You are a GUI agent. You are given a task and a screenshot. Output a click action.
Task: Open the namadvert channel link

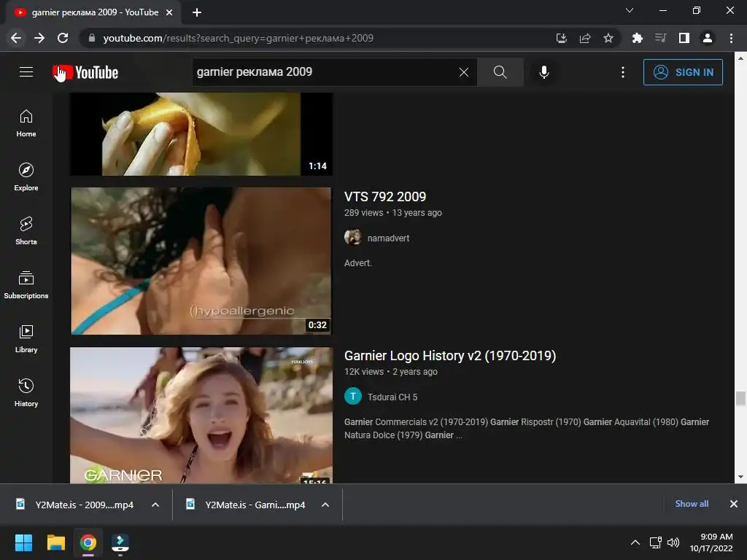[x=388, y=238]
